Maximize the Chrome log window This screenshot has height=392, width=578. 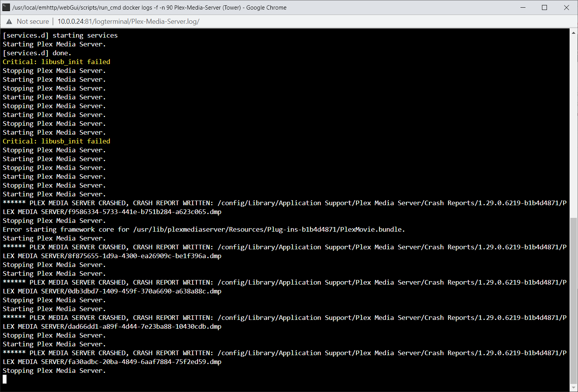pyautogui.click(x=544, y=7)
